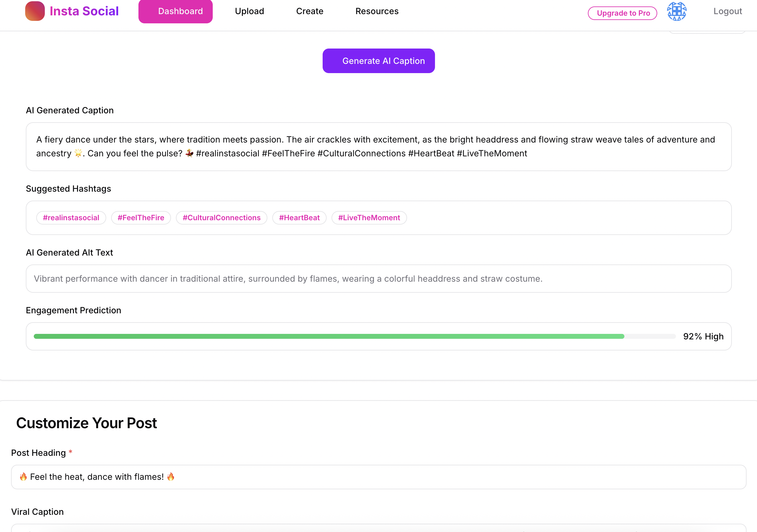Viewport: 757px width, 532px height.
Task: Open the user profile avatar icon
Action: [x=676, y=12]
